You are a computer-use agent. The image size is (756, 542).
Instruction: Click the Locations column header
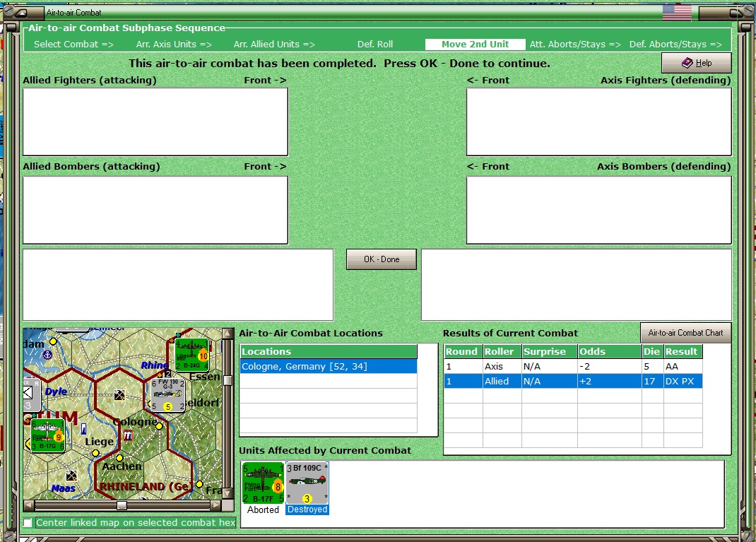(x=329, y=351)
